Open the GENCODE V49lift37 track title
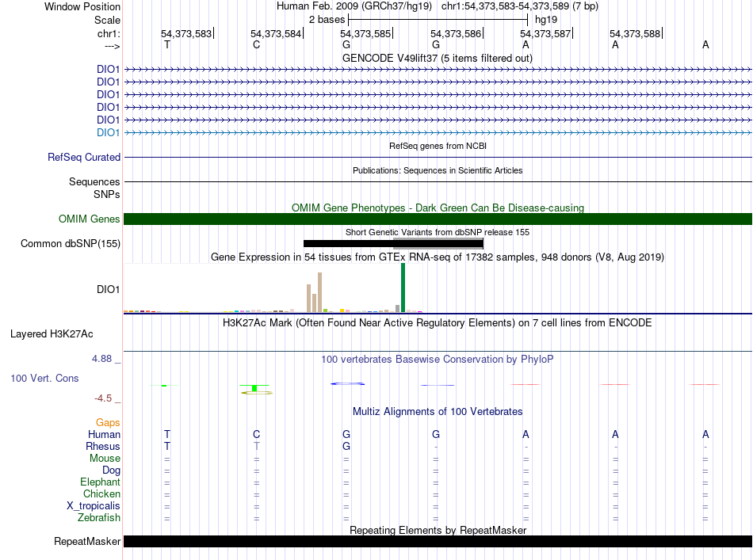753x560 pixels. 438,59
